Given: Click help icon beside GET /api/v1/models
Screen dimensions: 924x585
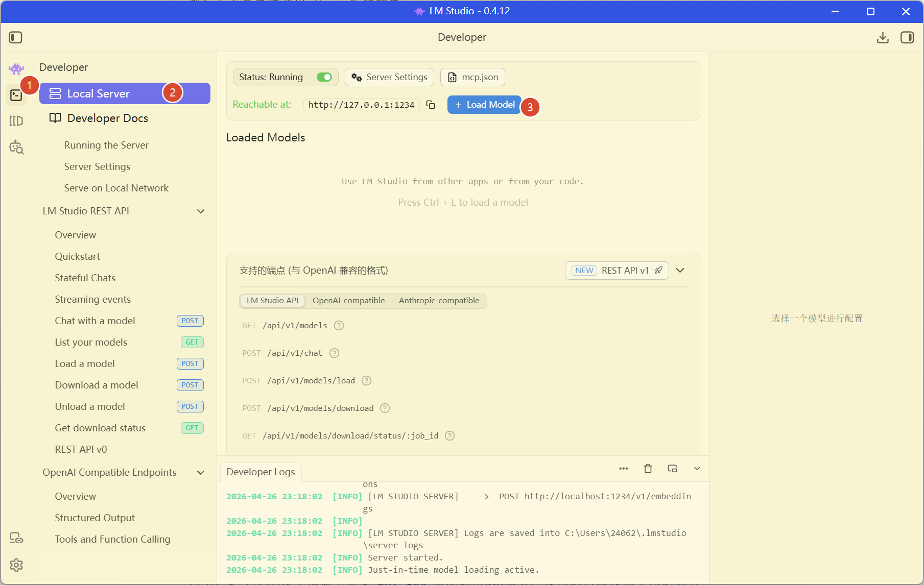Looking at the screenshot, I should coord(339,326).
